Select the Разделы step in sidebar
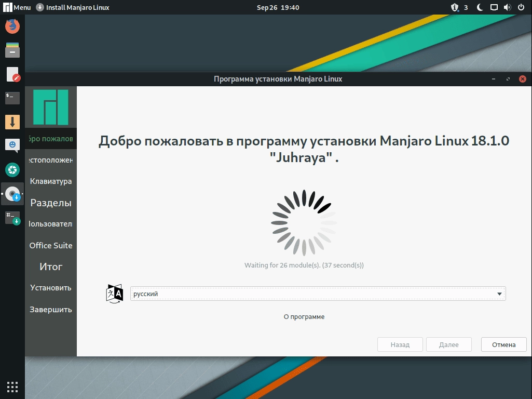The height and width of the screenshot is (399, 532). (x=51, y=203)
